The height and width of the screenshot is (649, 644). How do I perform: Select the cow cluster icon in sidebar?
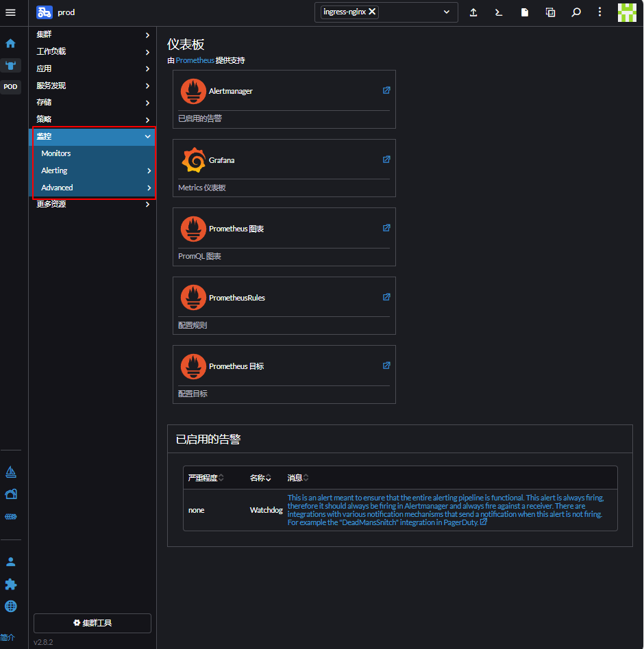coord(10,66)
